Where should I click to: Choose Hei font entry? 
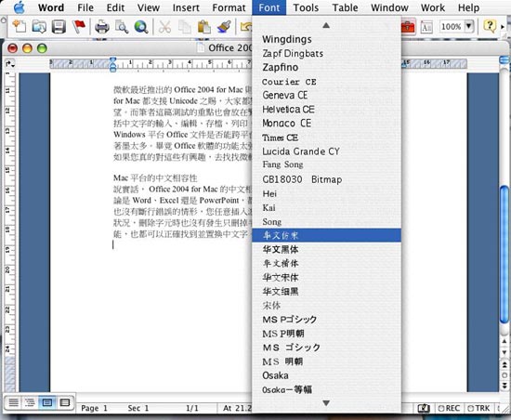(326, 193)
